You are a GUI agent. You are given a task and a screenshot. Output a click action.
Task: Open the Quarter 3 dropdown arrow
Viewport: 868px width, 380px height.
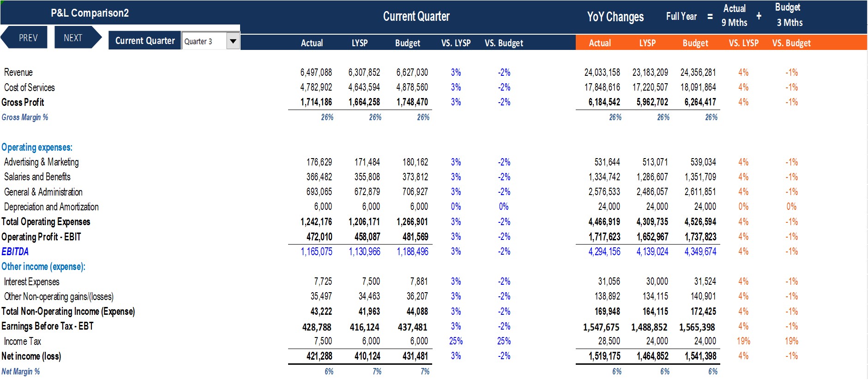(233, 41)
